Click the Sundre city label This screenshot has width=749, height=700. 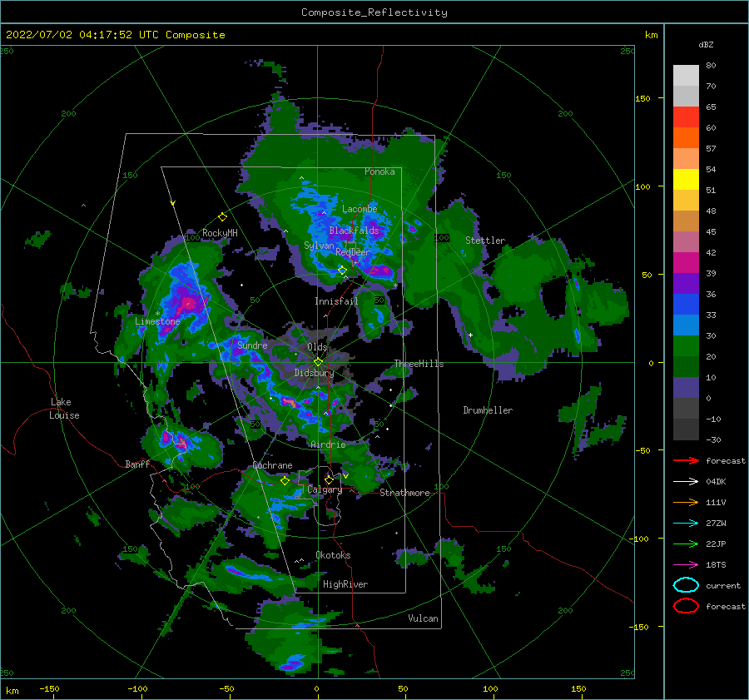tap(252, 345)
